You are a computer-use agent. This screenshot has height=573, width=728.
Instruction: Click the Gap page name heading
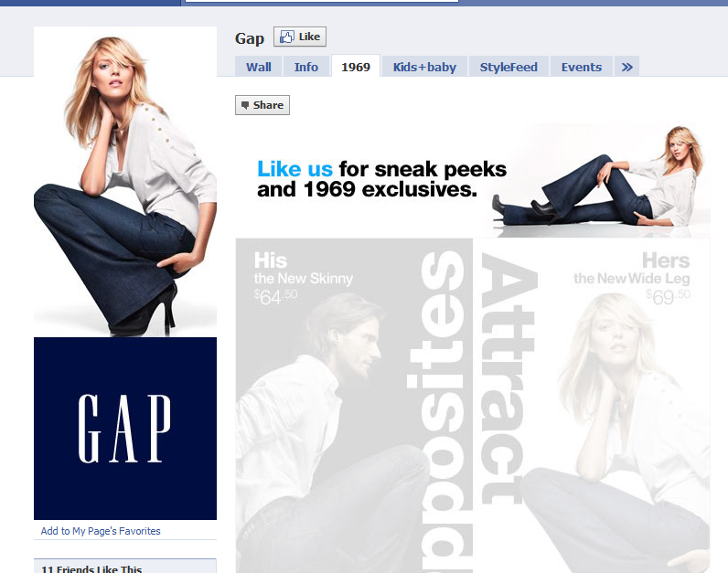point(249,37)
